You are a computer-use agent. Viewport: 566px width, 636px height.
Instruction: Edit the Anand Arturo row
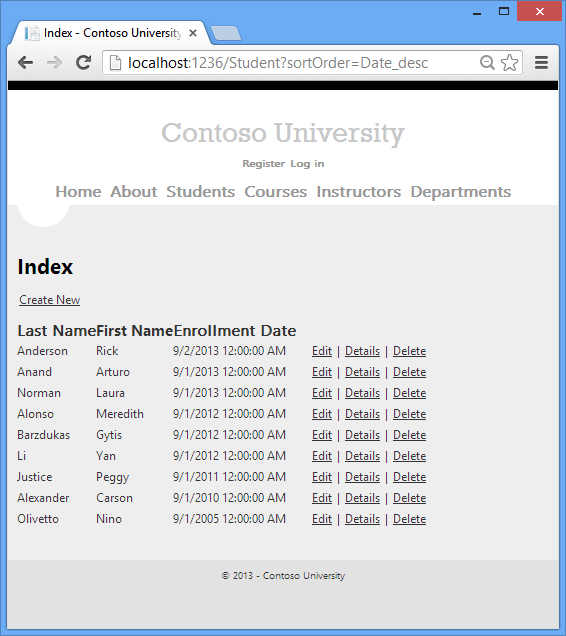[x=322, y=372]
